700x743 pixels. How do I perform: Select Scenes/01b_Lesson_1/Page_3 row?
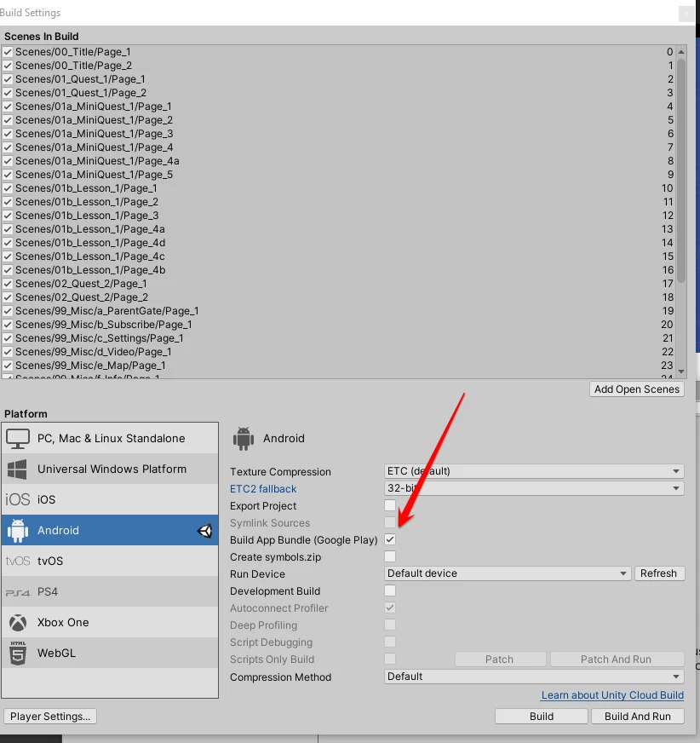click(338, 216)
